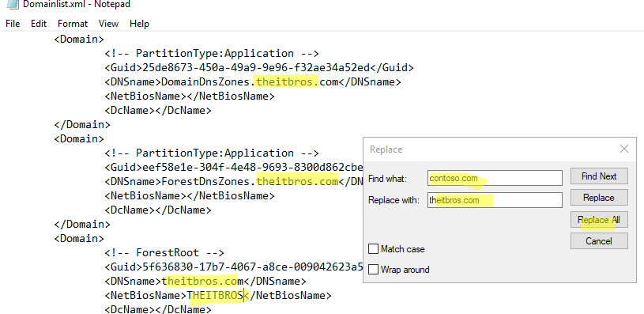
Task: Click the first PartitionType:Application comment
Action: pyautogui.click(x=212, y=54)
